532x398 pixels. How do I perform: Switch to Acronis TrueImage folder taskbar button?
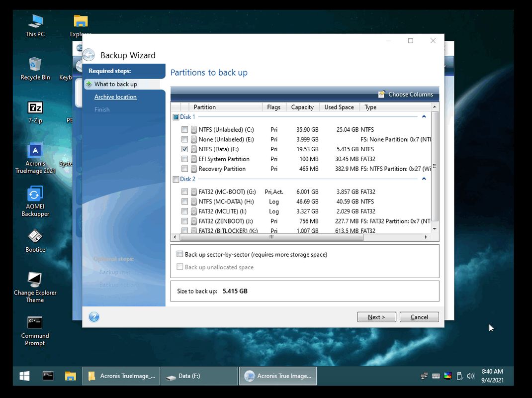(x=121, y=376)
